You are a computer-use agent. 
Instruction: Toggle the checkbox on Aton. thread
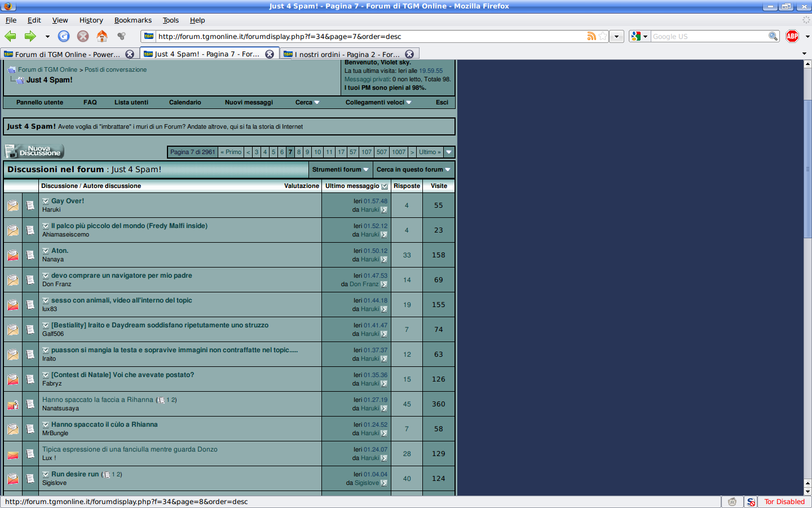[46, 251]
